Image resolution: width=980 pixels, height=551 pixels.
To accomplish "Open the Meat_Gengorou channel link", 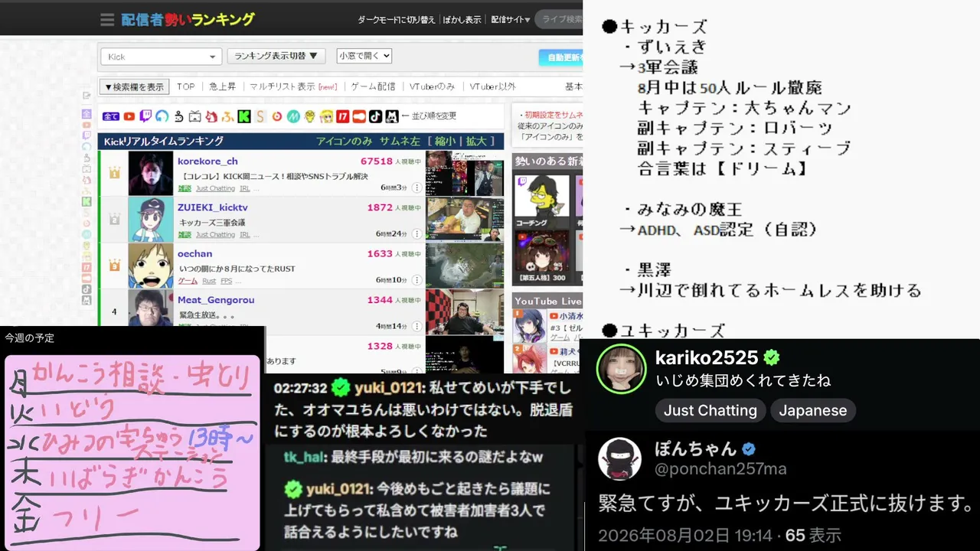I will pos(216,300).
